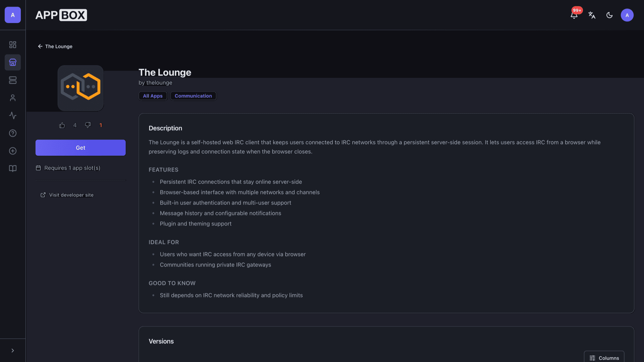
Task: Click the thumbs up count 4
Action: point(75,125)
